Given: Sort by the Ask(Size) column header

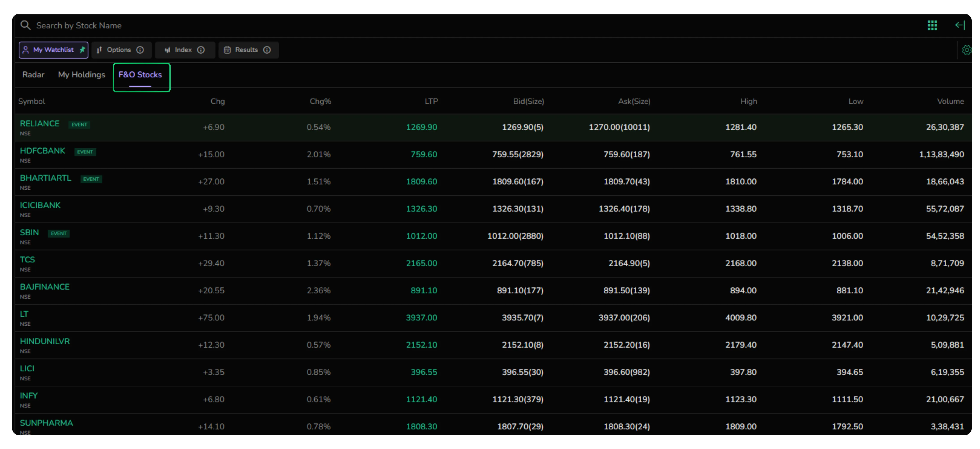Looking at the screenshot, I should [634, 101].
